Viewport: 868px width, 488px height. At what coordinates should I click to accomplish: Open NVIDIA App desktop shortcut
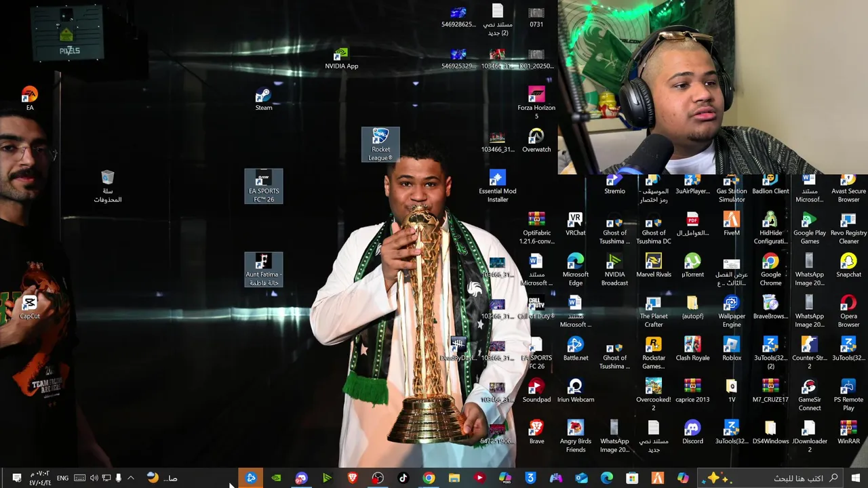pyautogui.click(x=341, y=58)
